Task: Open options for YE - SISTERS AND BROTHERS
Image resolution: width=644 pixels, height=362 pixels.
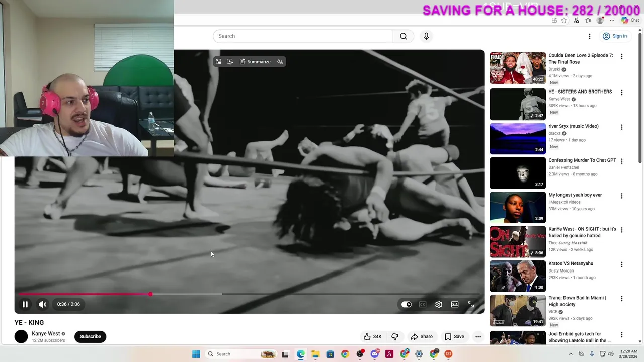Action: point(621,93)
